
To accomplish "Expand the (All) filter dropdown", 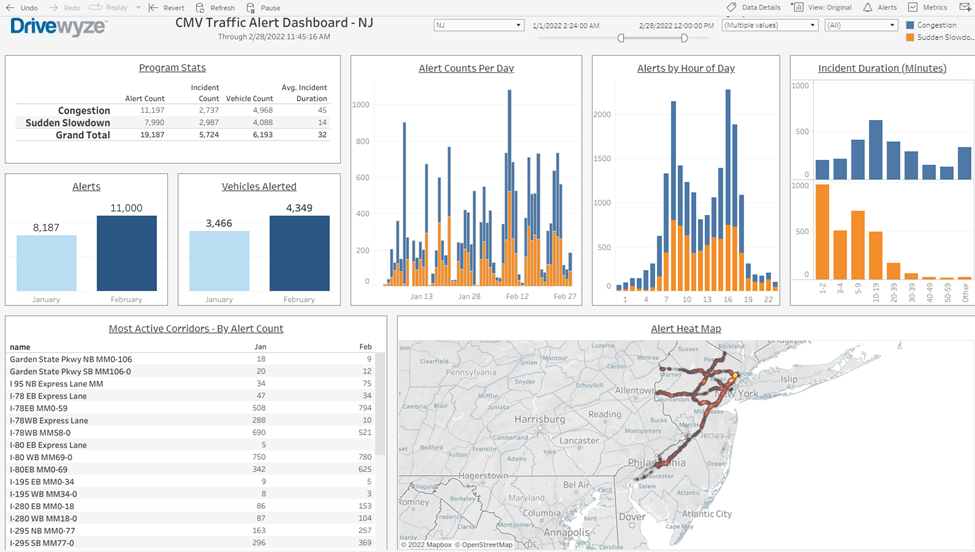I will pyautogui.click(x=891, y=25).
